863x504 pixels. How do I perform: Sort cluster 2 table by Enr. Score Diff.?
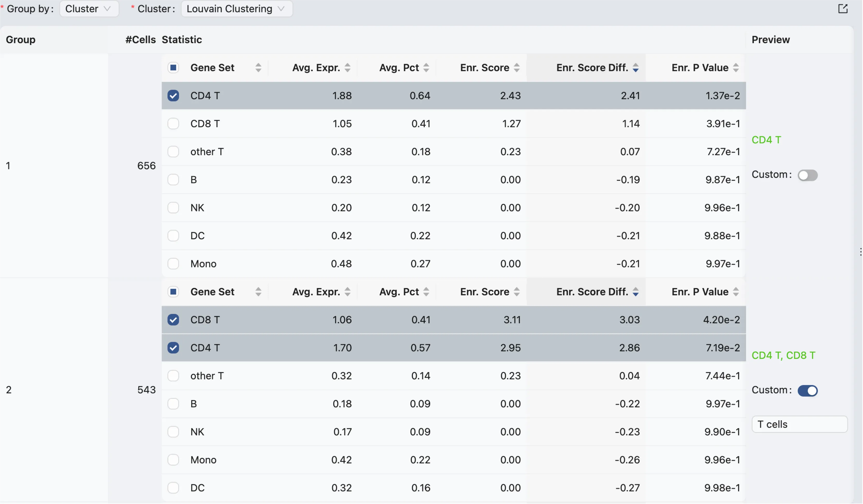tap(635, 292)
